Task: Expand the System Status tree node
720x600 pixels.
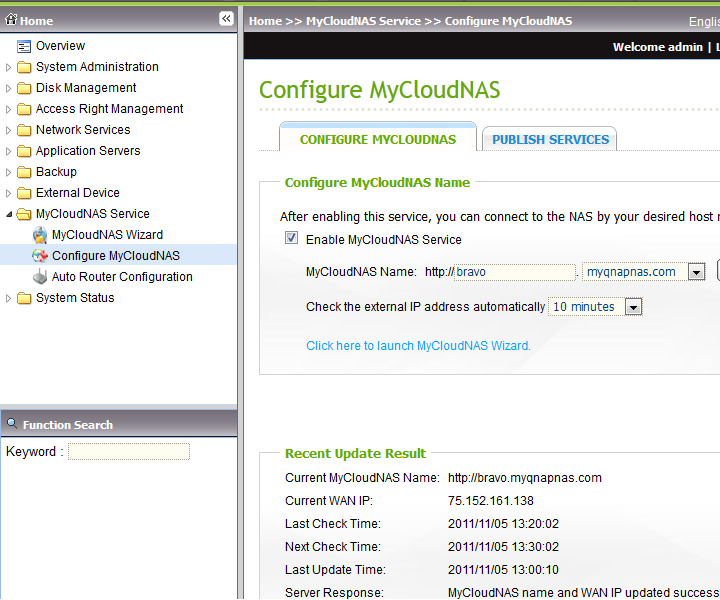Action: coord(9,298)
